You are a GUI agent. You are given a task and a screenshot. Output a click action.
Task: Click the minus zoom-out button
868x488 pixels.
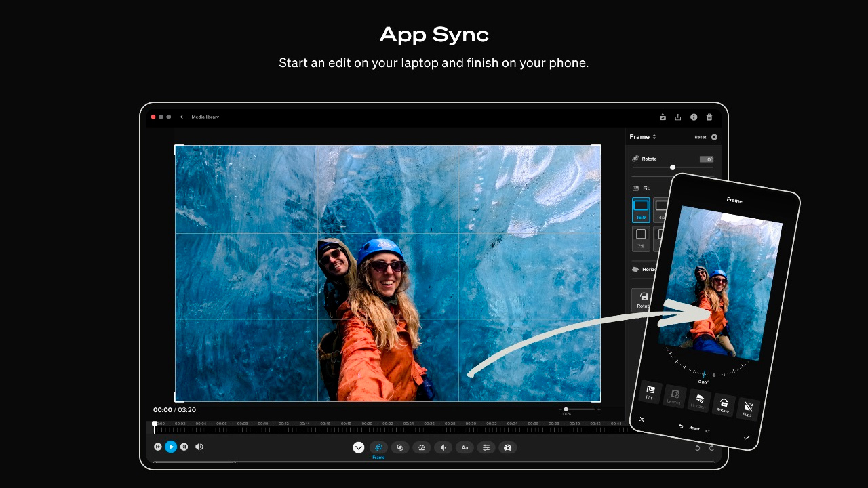click(560, 409)
